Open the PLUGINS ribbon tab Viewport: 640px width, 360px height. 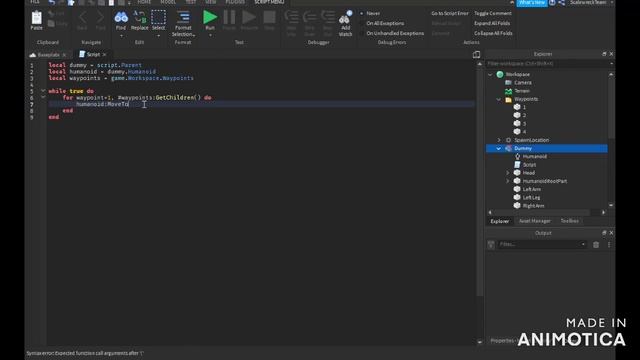coord(235,2)
